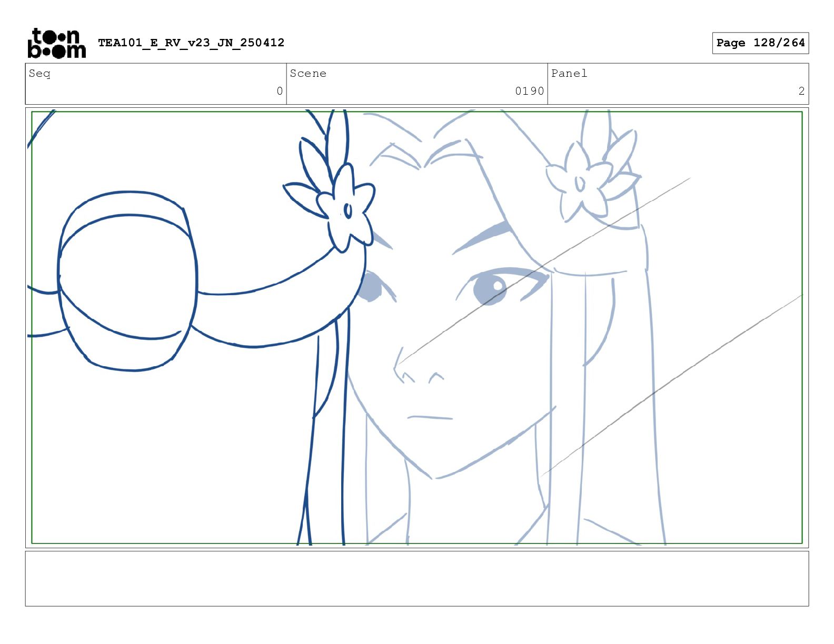Click the storyboard panel drawing
The height and width of the screenshot is (644, 834).
pos(417,327)
